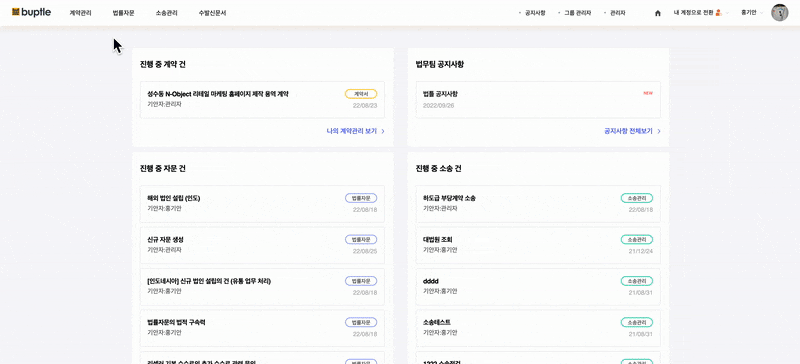Open the 법률자문의 법적 구속력 advisory
Screen dimensions: 800x364
262,328
